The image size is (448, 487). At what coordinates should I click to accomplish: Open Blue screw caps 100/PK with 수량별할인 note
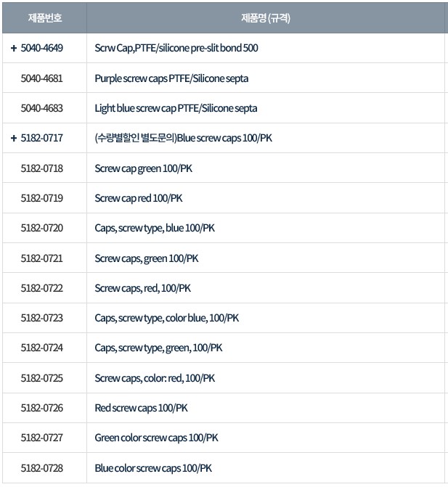point(183,138)
